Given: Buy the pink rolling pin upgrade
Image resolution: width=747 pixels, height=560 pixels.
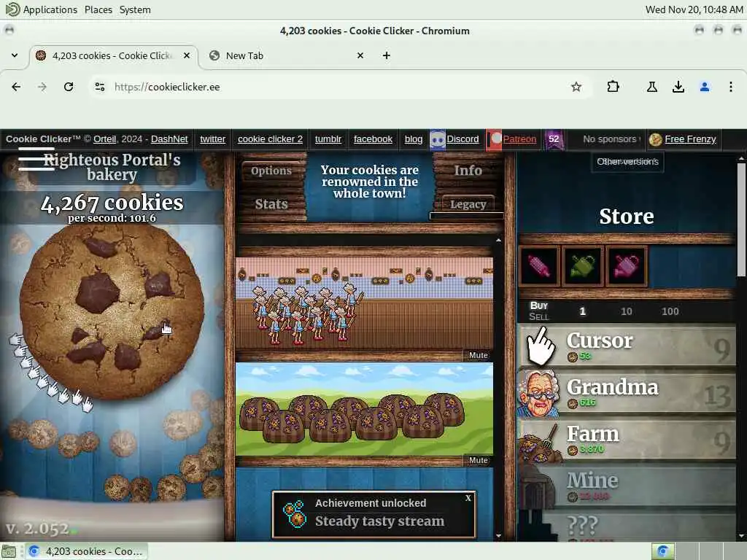Looking at the screenshot, I should pyautogui.click(x=539, y=266).
